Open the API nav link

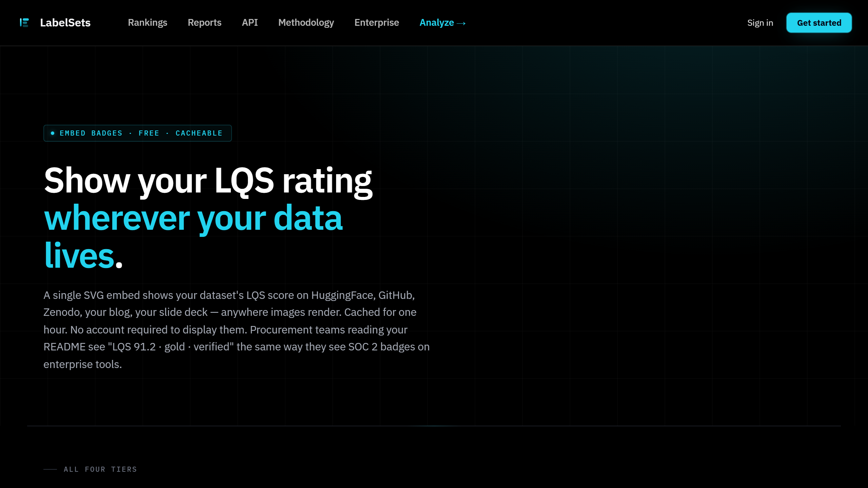250,23
